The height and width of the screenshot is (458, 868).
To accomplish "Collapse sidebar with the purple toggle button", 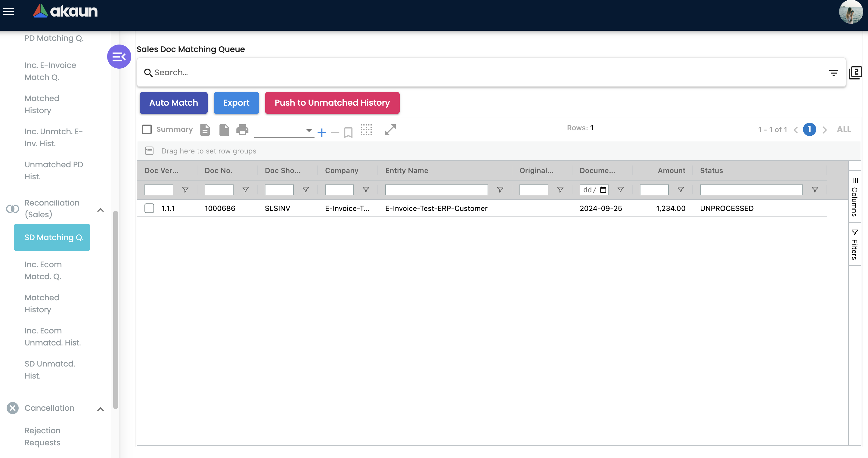I will pos(119,57).
